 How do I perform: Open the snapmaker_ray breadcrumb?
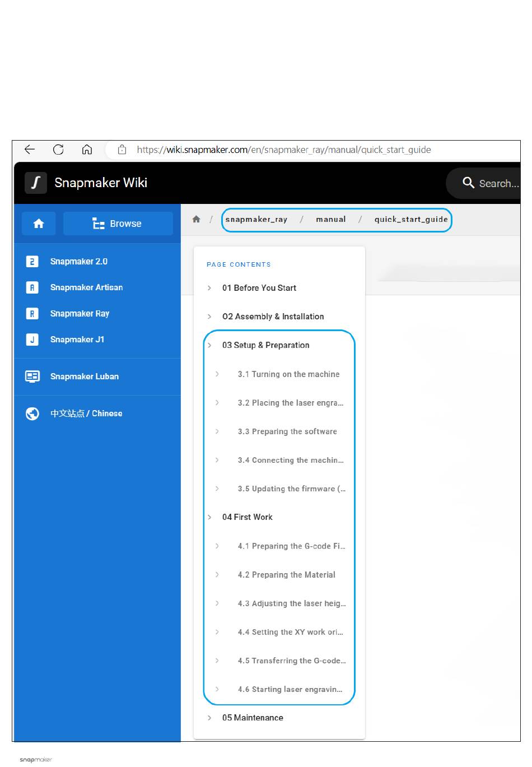coord(256,219)
